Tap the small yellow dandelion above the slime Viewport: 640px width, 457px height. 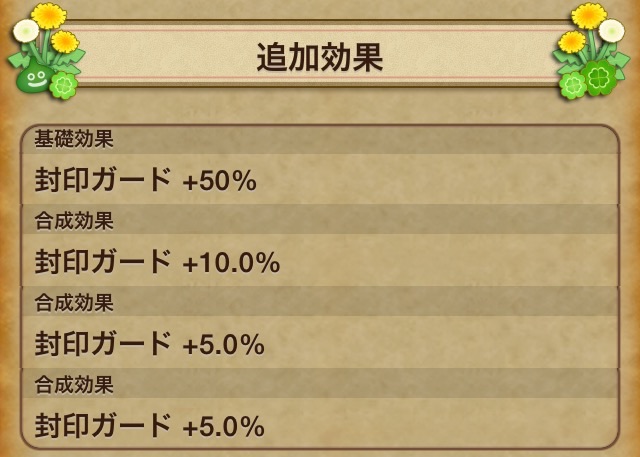[x=65, y=42]
